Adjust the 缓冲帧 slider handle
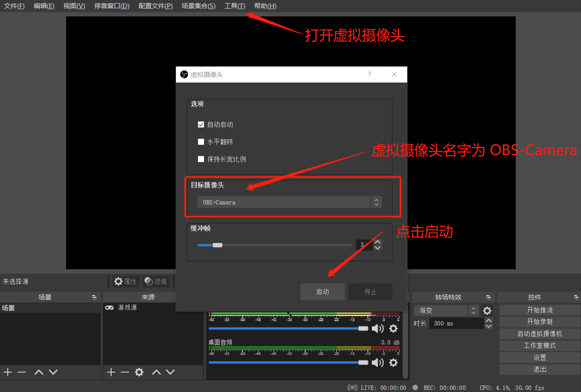The image size is (581, 392). coord(217,245)
